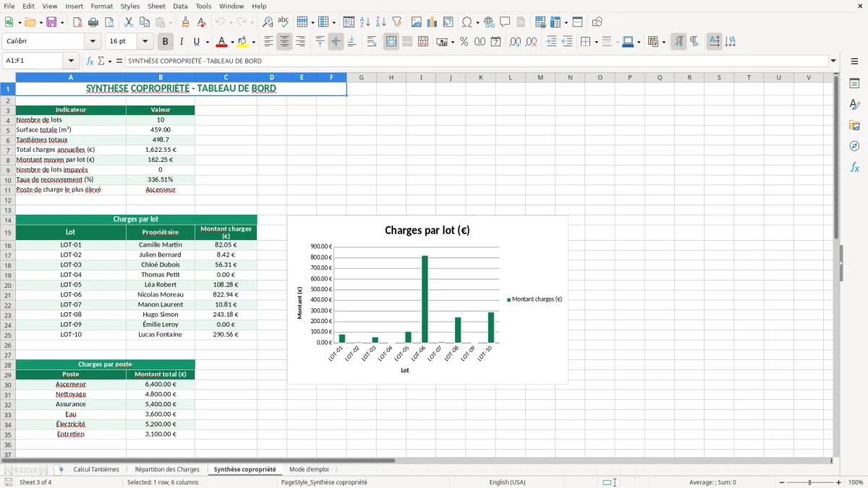Open the sidebar Properties panel icon
Viewport: 868px width, 488px height.
854,84
